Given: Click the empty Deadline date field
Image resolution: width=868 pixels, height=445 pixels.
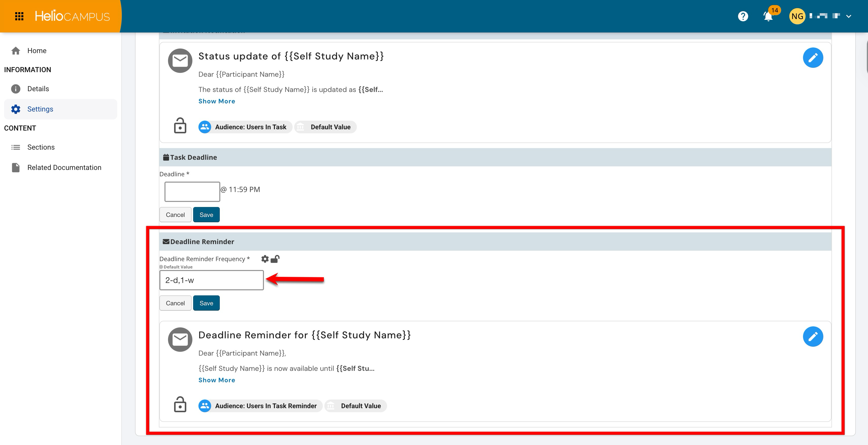Looking at the screenshot, I should [192, 192].
